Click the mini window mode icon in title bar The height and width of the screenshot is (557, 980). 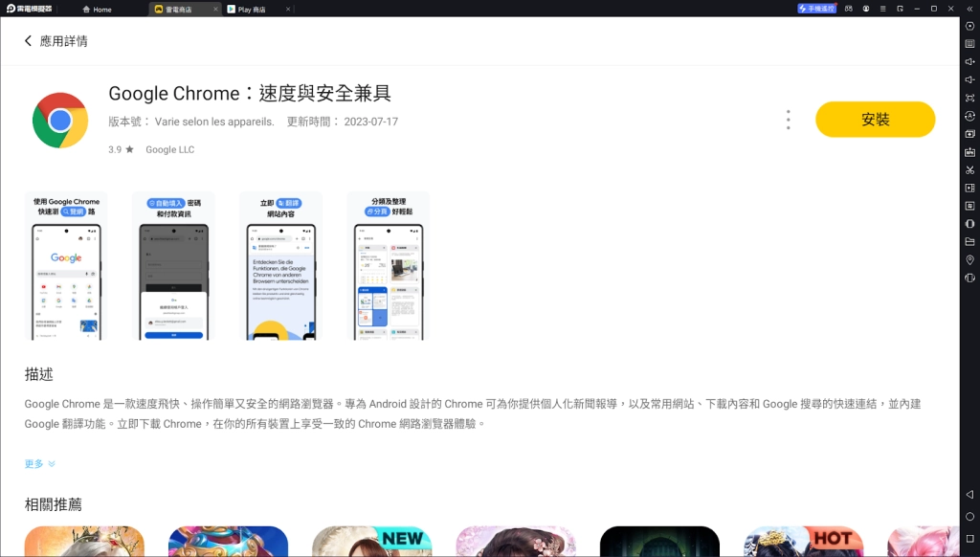[900, 9]
